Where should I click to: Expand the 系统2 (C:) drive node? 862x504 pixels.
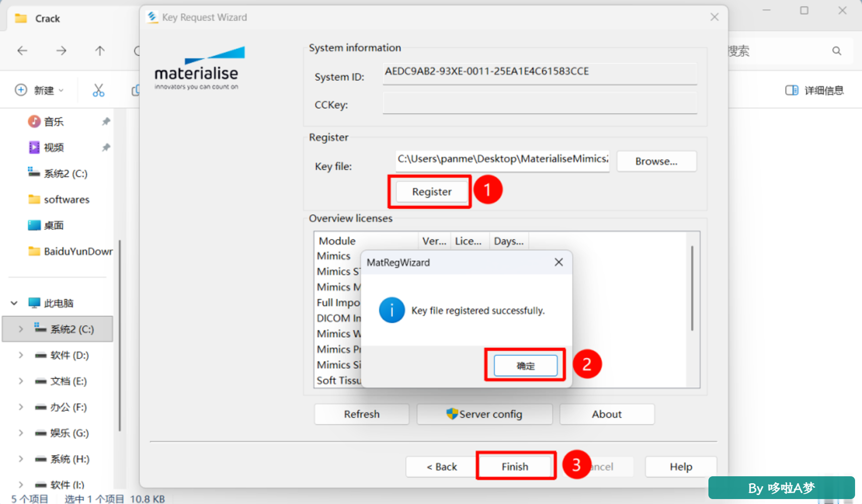[21, 329]
